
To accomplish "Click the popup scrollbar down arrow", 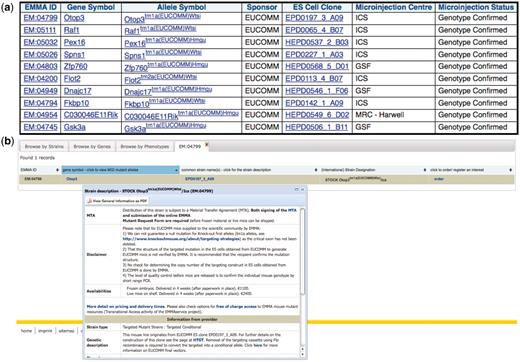I will [302, 354].
